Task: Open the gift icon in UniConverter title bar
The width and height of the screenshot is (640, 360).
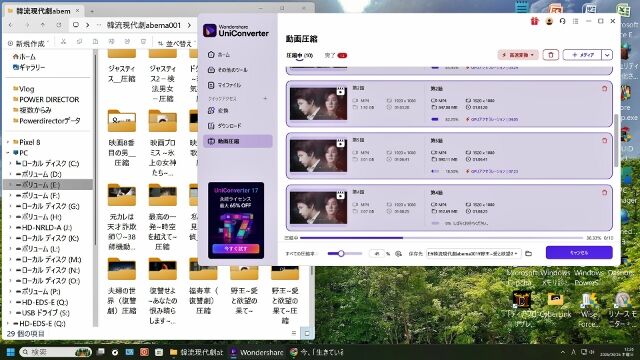Action: pos(534,21)
